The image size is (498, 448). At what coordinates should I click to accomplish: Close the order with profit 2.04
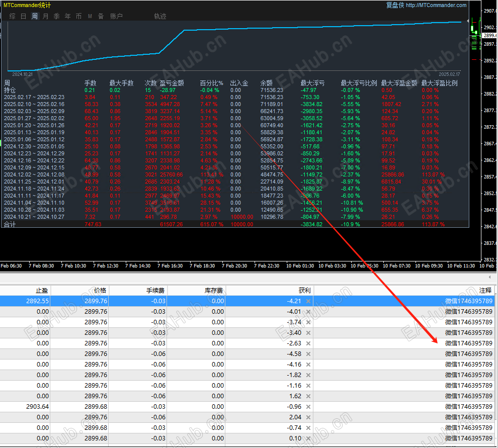click(x=308, y=417)
